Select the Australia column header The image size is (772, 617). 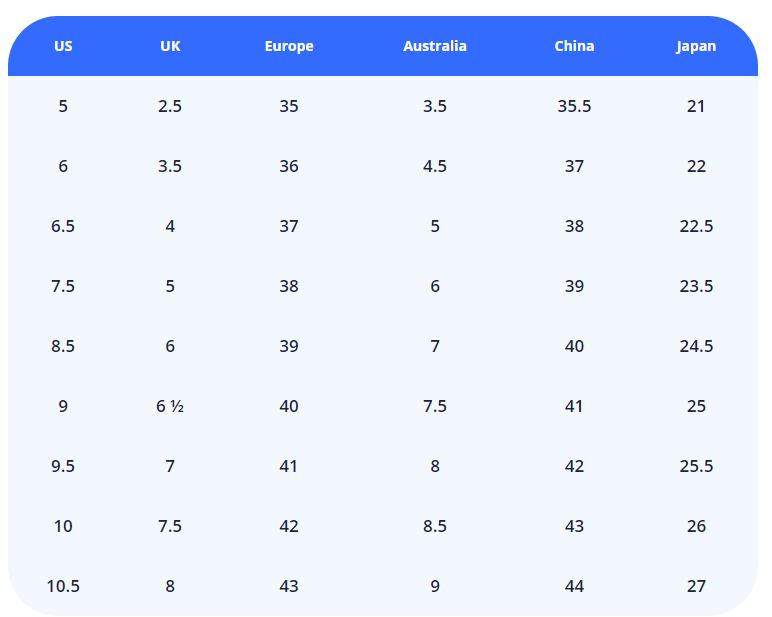tap(435, 46)
